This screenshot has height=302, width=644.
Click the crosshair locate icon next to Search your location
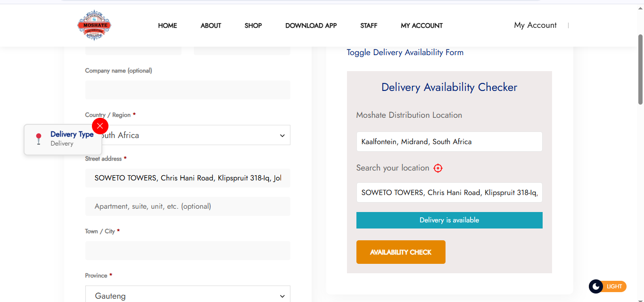[x=438, y=168]
